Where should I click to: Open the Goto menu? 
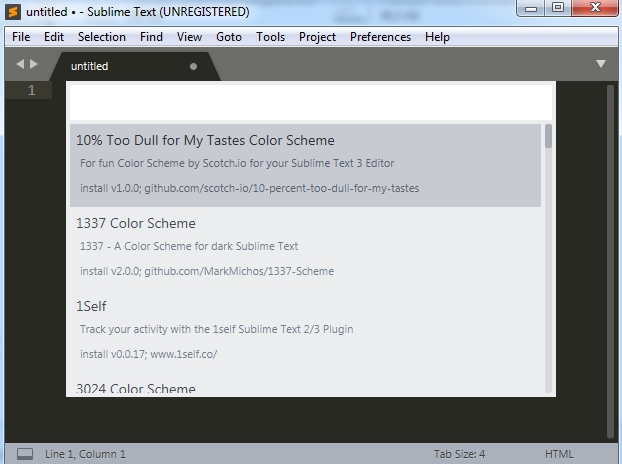pos(228,37)
